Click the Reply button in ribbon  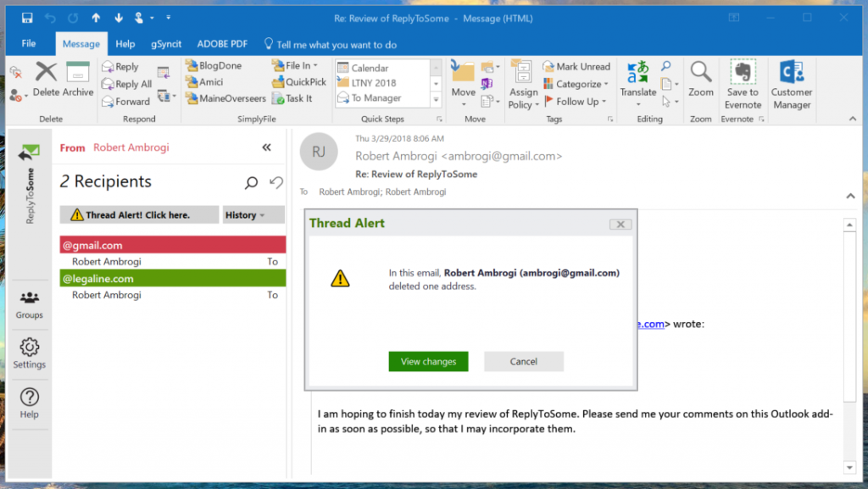pos(120,66)
